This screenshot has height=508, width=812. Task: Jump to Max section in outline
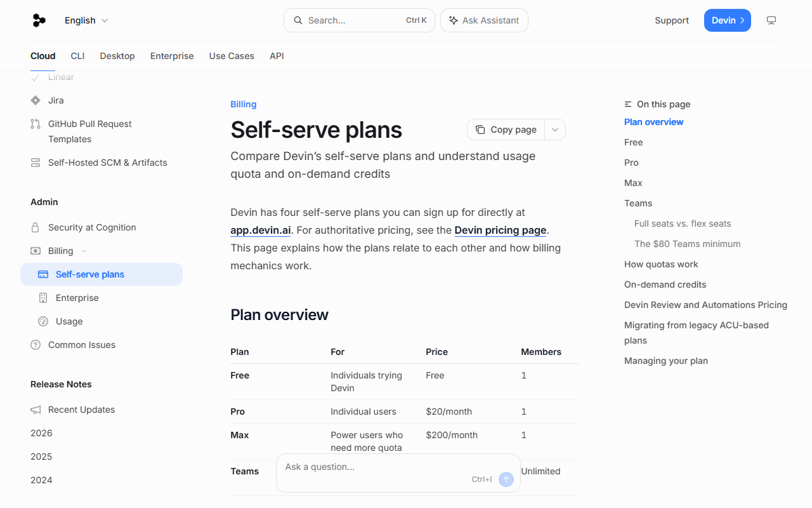pos(633,183)
